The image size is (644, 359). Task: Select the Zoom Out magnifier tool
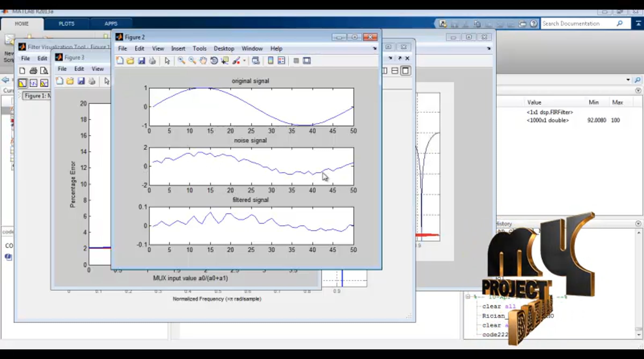[192, 61]
